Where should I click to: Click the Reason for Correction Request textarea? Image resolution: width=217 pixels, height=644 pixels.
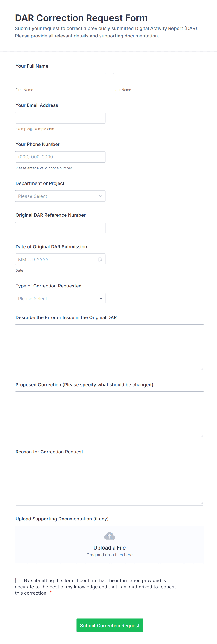pos(109,482)
